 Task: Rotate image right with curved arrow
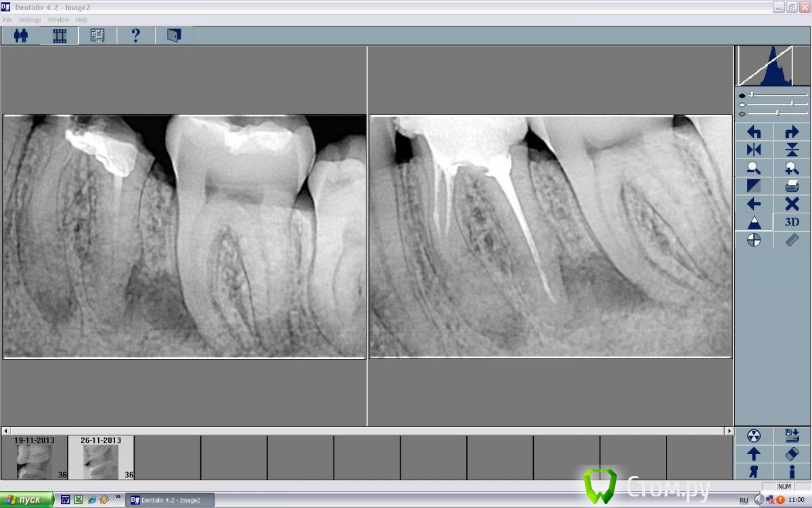[x=792, y=133]
